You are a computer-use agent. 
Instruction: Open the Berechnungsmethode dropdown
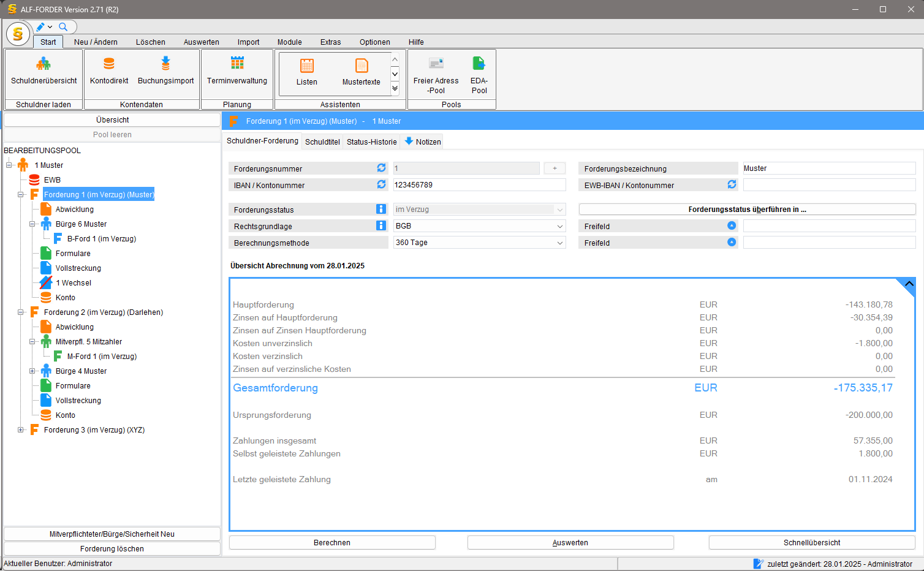[559, 242]
